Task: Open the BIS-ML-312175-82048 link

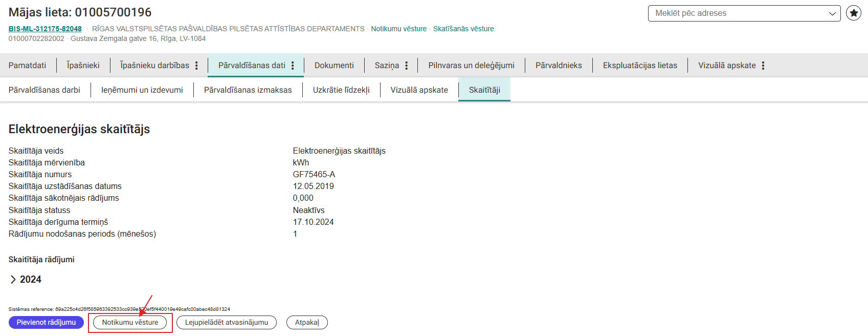Action: [45, 29]
